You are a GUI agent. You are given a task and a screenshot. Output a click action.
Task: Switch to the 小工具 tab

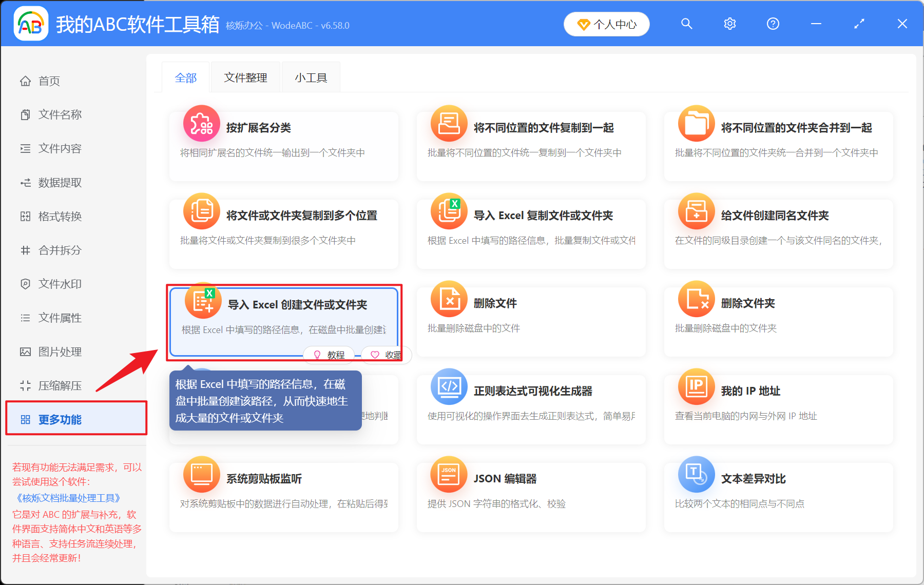[x=310, y=77]
